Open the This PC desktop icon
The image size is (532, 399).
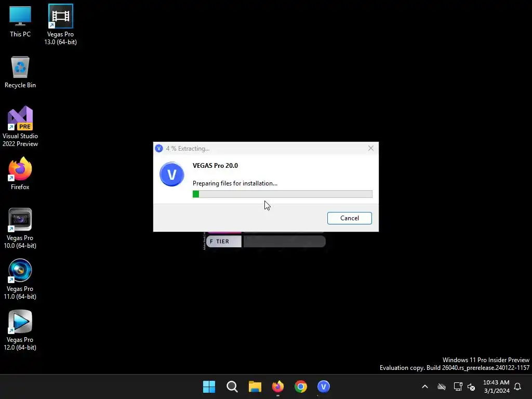click(20, 21)
